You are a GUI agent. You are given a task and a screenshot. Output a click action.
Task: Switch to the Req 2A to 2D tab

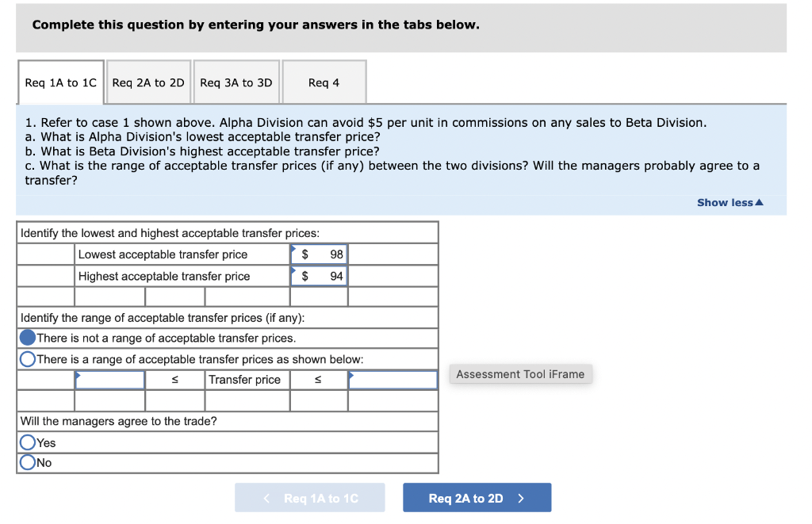(x=148, y=82)
